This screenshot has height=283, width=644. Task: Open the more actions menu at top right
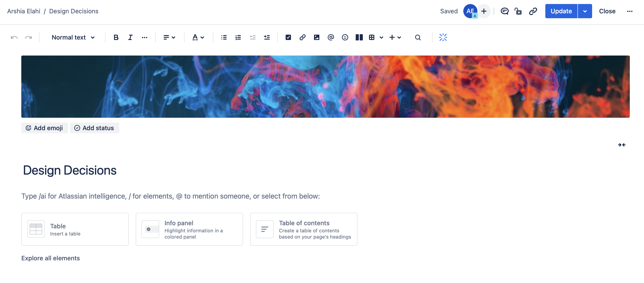click(x=630, y=11)
